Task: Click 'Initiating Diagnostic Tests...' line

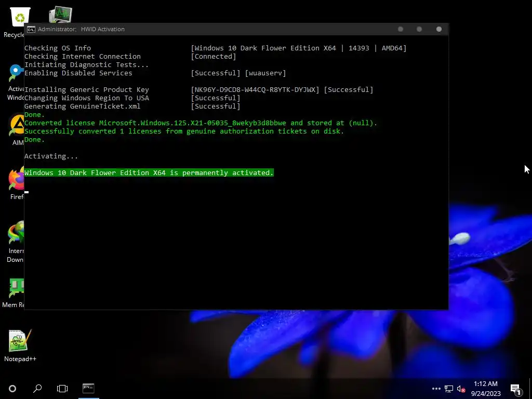Action: [87, 65]
